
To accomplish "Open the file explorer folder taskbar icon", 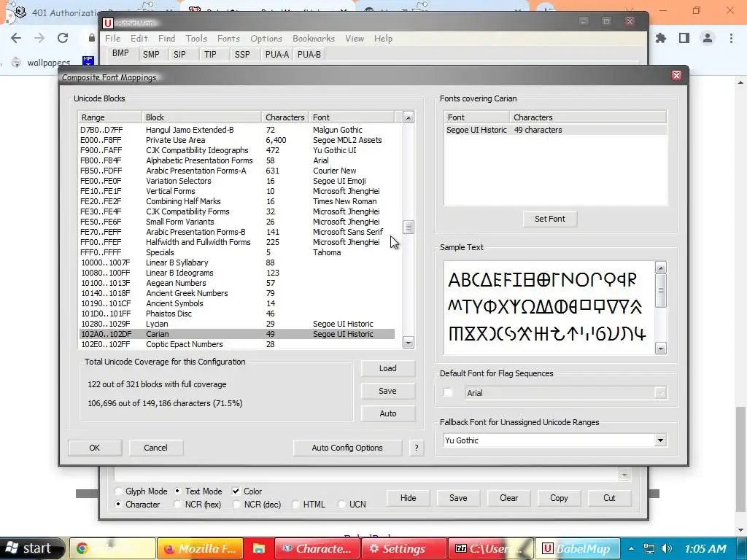I will point(259,548).
